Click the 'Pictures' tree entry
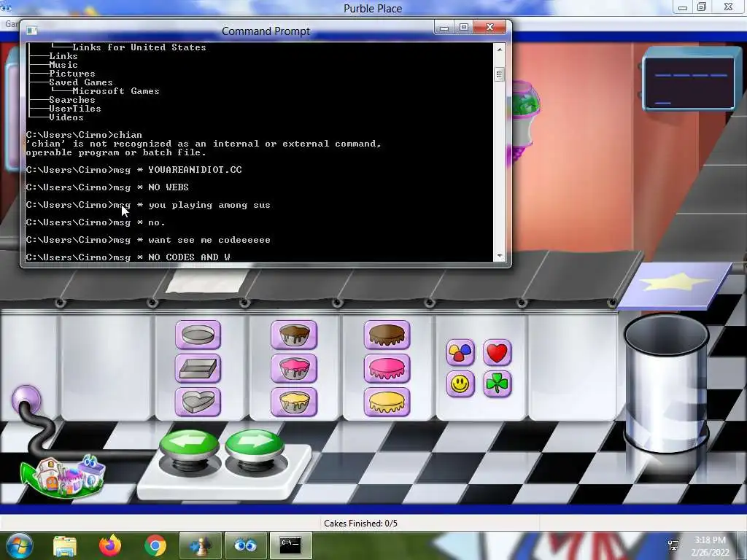Viewport: 747px width, 560px height. click(x=72, y=74)
